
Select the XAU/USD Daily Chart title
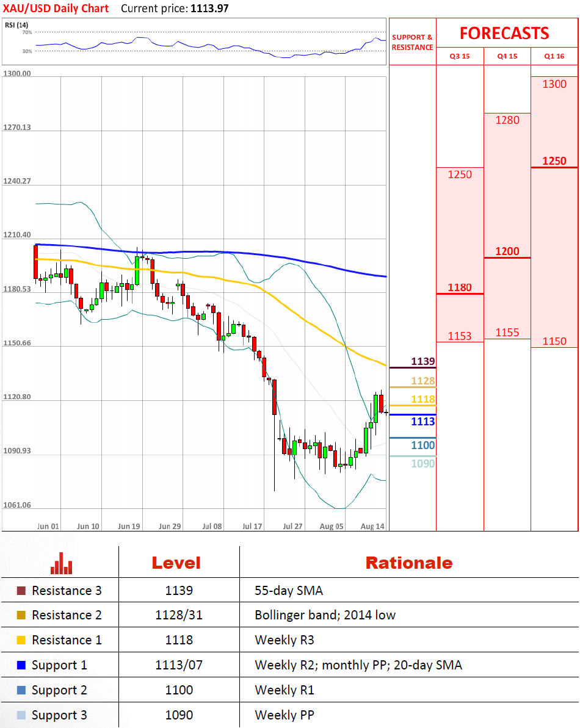point(56,9)
